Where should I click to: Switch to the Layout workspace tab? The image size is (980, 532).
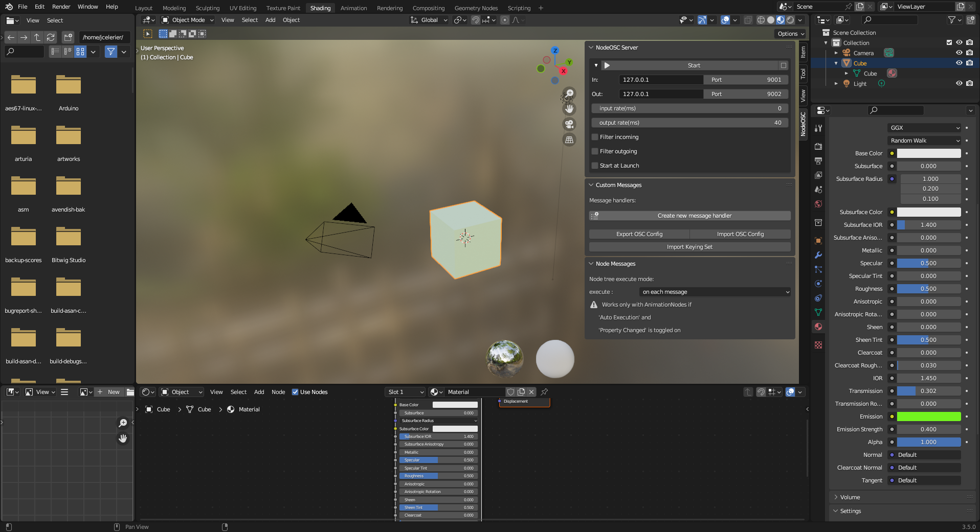(144, 8)
